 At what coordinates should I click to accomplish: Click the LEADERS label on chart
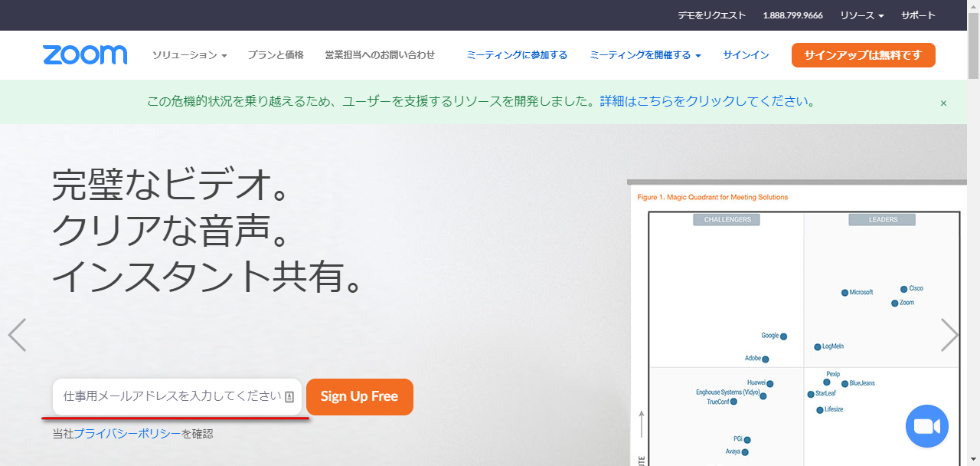(883, 220)
